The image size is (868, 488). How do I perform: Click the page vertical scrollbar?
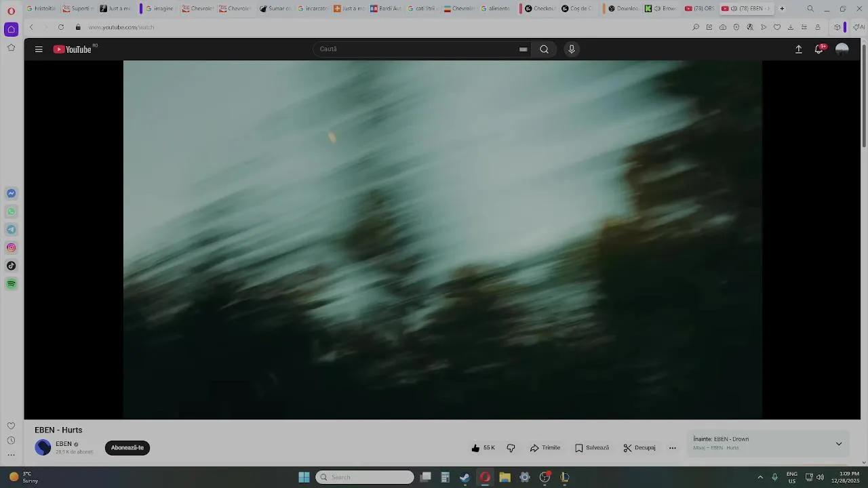(x=864, y=95)
